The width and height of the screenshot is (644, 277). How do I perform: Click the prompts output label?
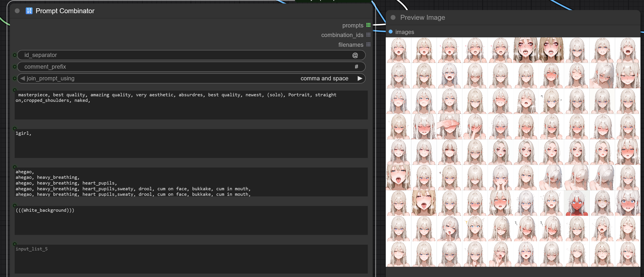352,25
